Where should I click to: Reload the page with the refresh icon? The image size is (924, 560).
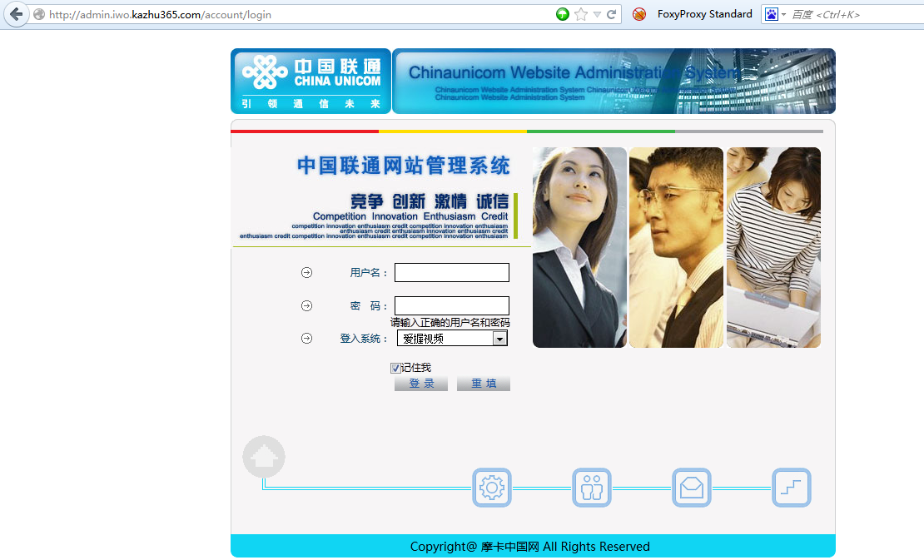tap(612, 14)
